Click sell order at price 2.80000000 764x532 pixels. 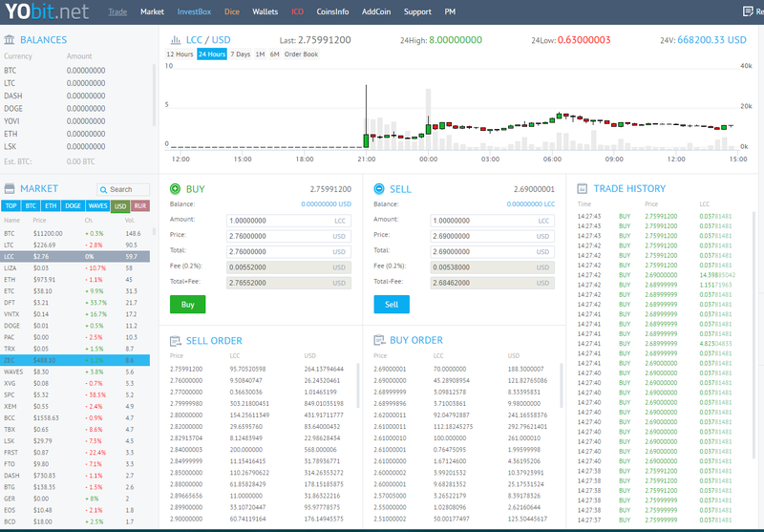click(257, 415)
